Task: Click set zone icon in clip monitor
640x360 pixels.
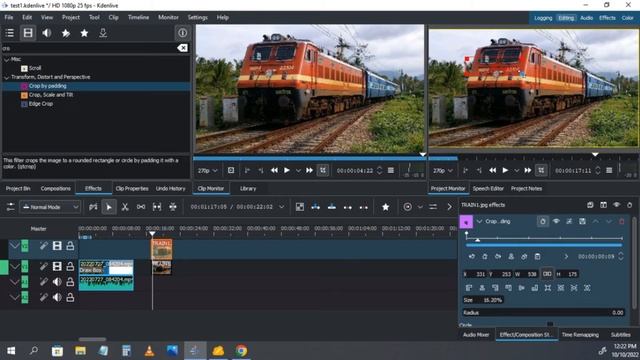Action: pos(231,170)
